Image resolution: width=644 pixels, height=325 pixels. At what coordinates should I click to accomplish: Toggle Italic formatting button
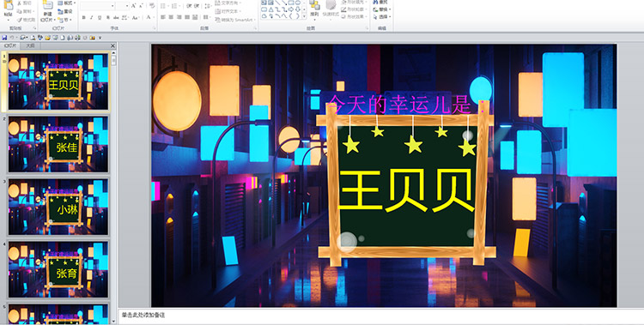(92, 17)
